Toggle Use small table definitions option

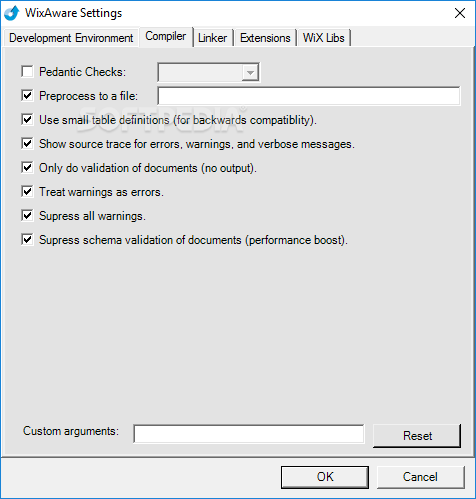click(27, 120)
